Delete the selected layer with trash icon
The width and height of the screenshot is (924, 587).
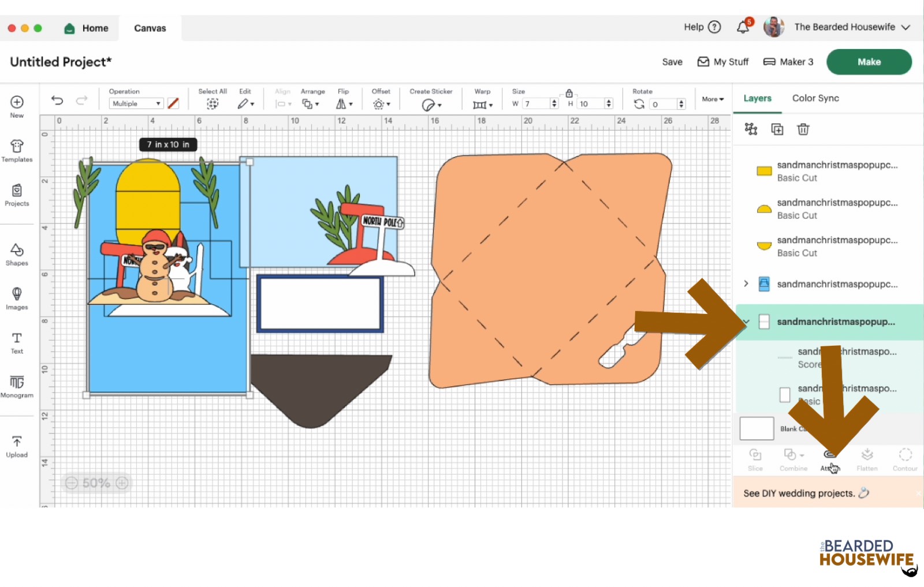point(803,129)
